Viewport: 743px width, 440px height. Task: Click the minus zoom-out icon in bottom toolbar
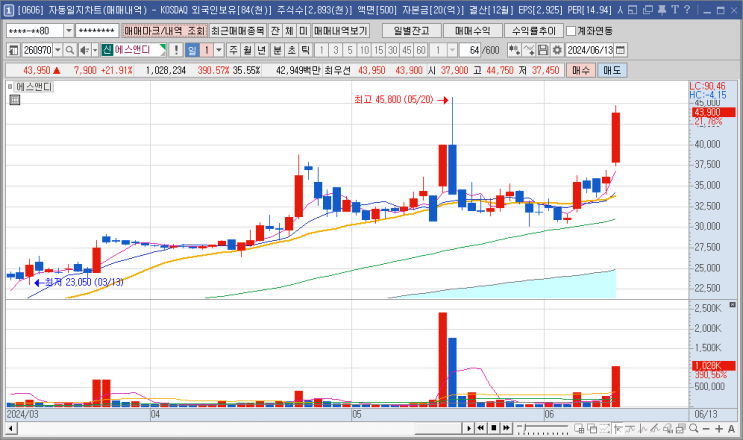[706, 429]
